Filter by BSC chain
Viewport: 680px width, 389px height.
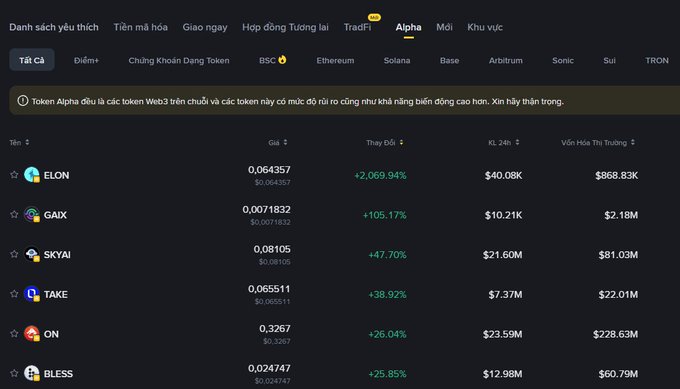tap(267, 60)
